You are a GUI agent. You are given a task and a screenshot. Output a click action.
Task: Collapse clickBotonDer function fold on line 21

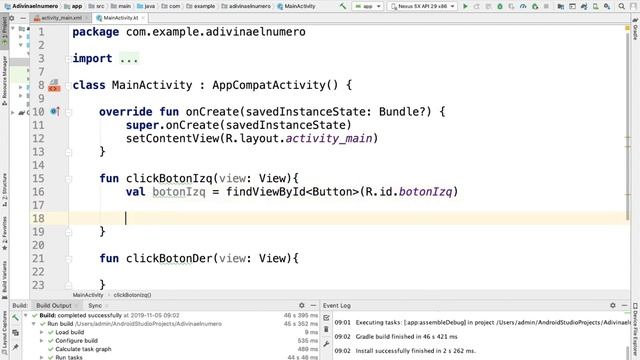pos(68,259)
